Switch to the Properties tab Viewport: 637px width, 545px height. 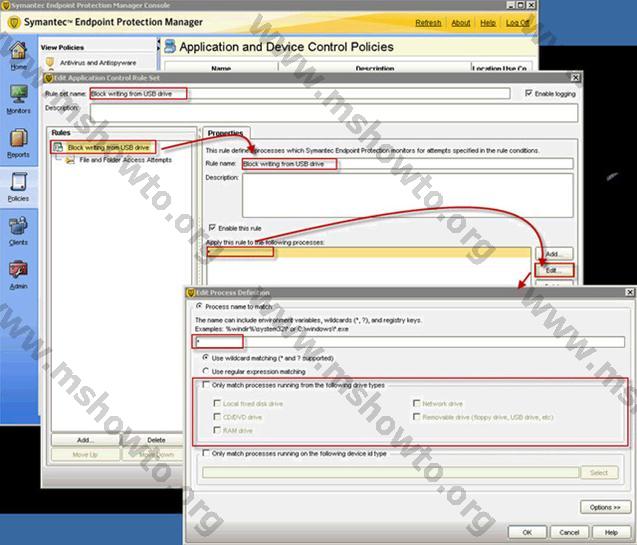(x=225, y=133)
